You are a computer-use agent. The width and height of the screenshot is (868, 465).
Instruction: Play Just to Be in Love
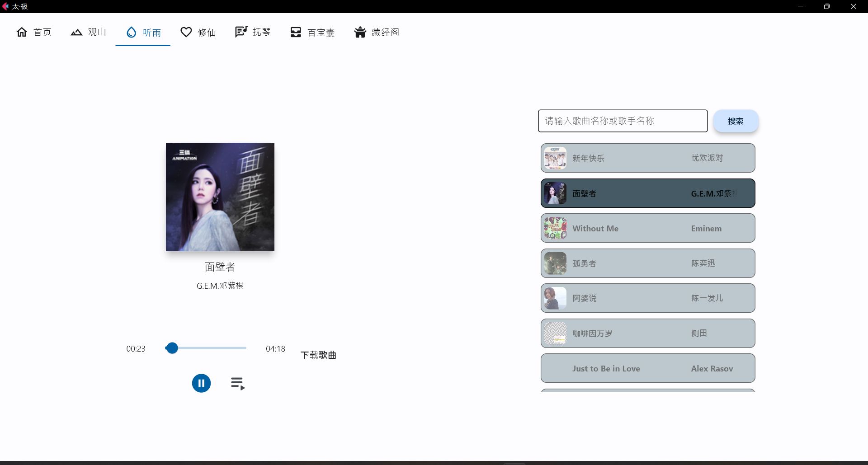[648, 368]
